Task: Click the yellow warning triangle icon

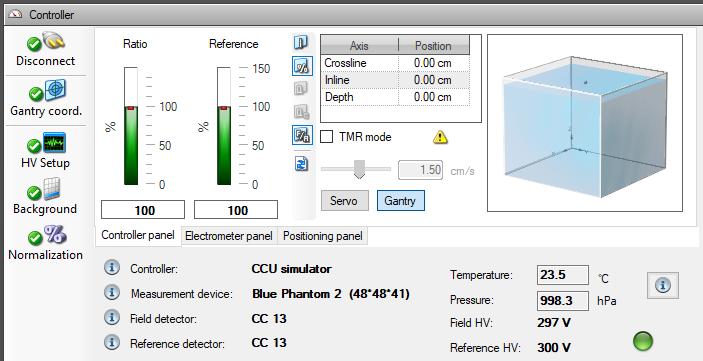Action: click(x=440, y=137)
